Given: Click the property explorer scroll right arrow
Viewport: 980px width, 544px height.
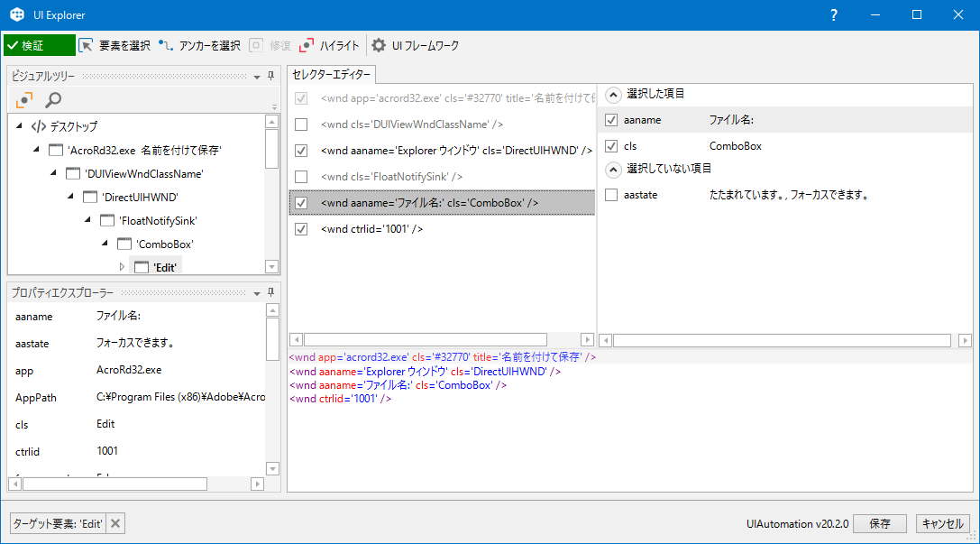Looking at the screenshot, I should tap(257, 484).
